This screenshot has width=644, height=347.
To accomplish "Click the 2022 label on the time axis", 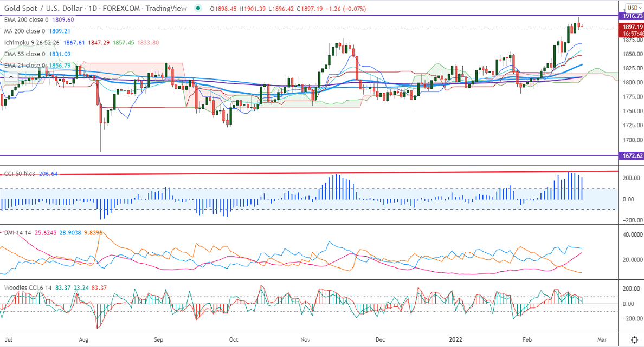I will pyautogui.click(x=455, y=339).
